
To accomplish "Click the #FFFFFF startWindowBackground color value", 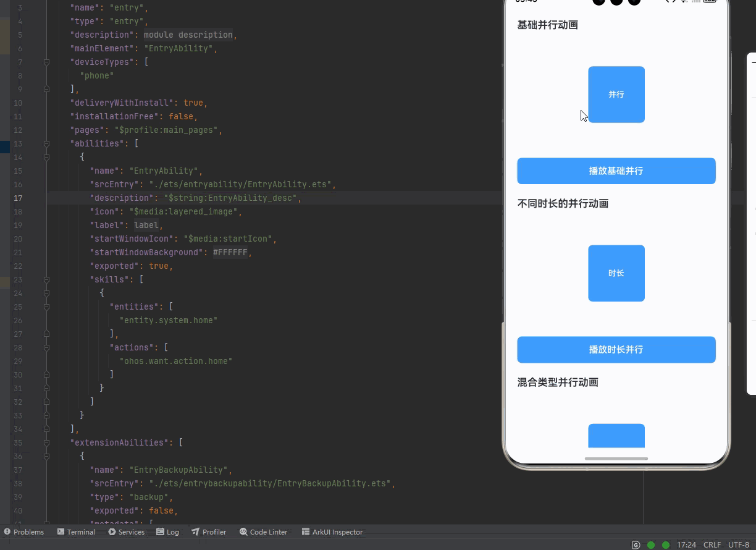I will pyautogui.click(x=230, y=252).
